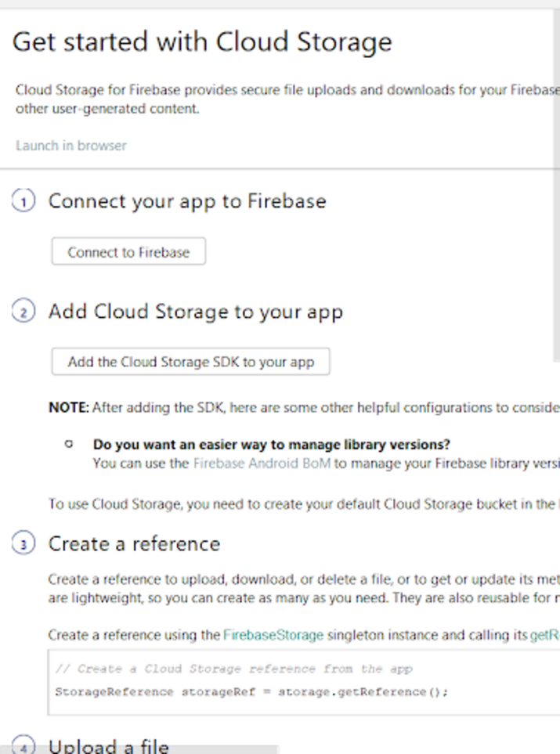Click the code comment about creating a reference
Image resolution: width=560 pixels, height=754 pixels.
pos(233,669)
